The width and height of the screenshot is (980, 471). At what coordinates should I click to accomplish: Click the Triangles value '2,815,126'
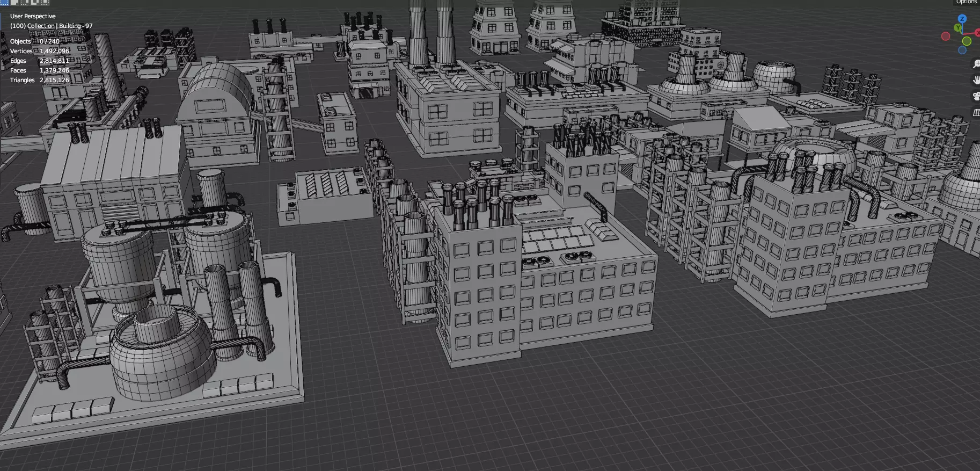54,80
